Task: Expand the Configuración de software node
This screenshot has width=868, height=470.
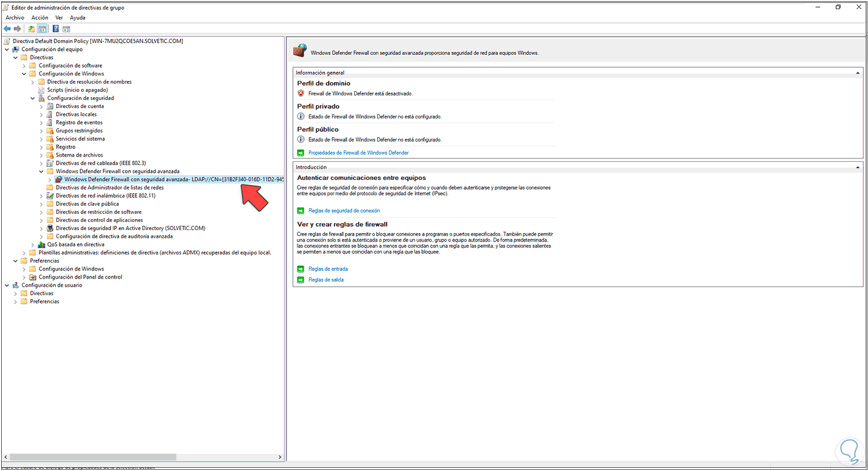Action: (x=24, y=66)
